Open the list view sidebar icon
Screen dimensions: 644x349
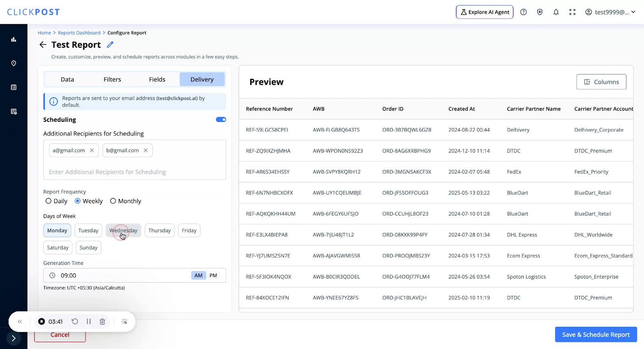pos(14,87)
